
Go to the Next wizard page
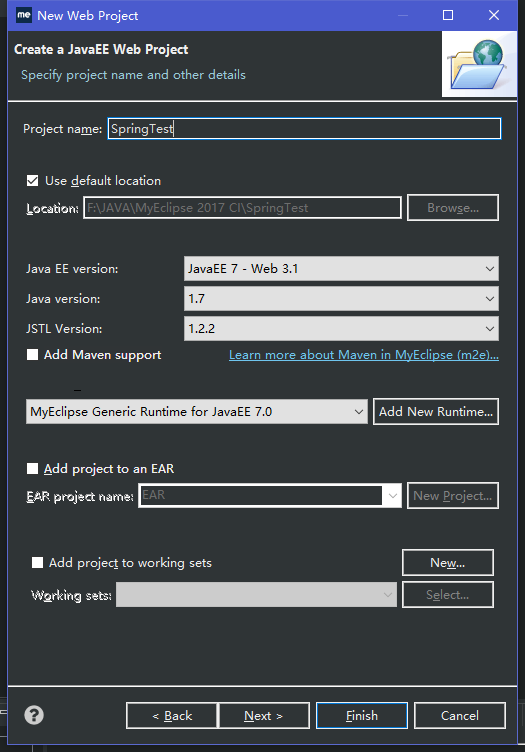click(264, 716)
